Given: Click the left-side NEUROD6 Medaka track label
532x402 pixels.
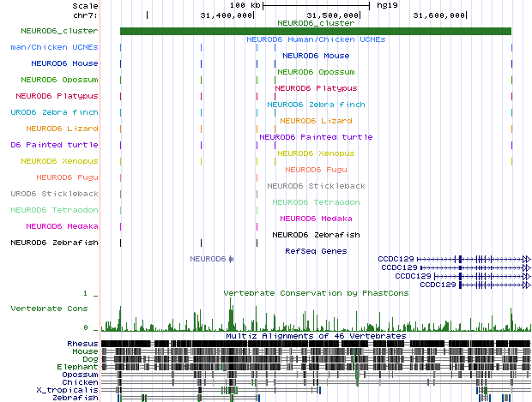Looking at the screenshot, I should click(x=62, y=226).
